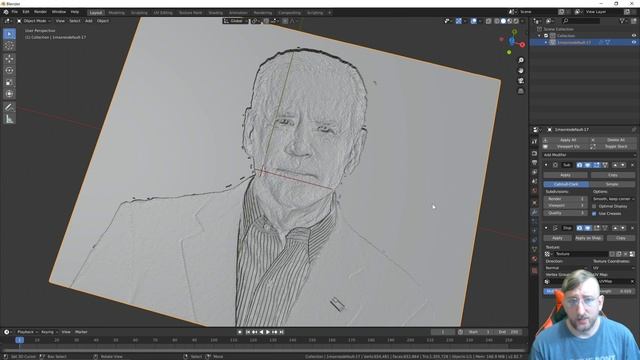The image size is (640, 360).
Task: Open the Texture properties checker tab icon
Action: pyautogui.click(x=534, y=270)
